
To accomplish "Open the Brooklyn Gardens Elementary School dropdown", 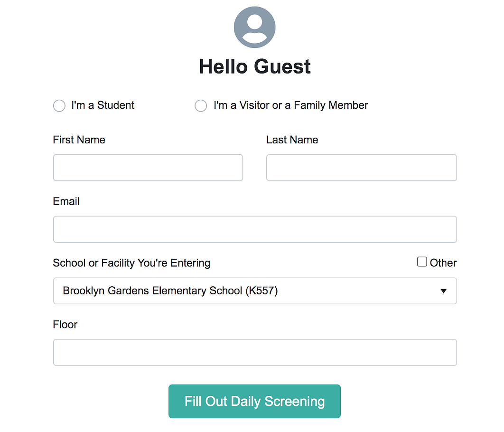I will click(255, 291).
